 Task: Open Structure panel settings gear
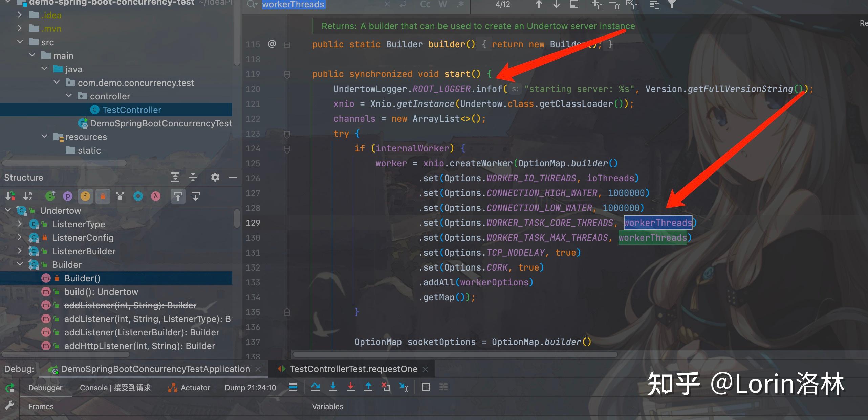pos(215,177)
